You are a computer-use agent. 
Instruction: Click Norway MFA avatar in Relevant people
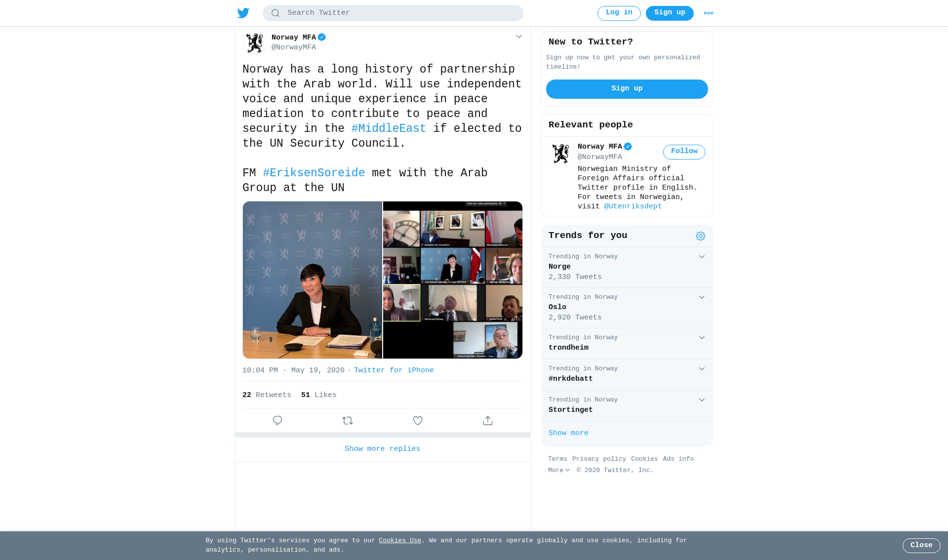click(560, 154)
